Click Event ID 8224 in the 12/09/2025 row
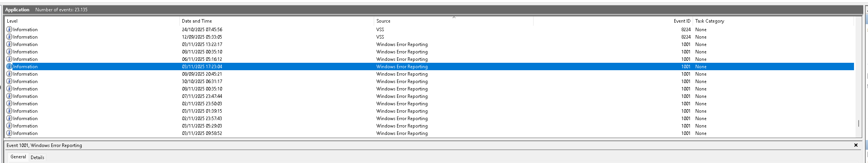Image resolution: width=868 pixels, height=163 pixels. click(686, 37)
